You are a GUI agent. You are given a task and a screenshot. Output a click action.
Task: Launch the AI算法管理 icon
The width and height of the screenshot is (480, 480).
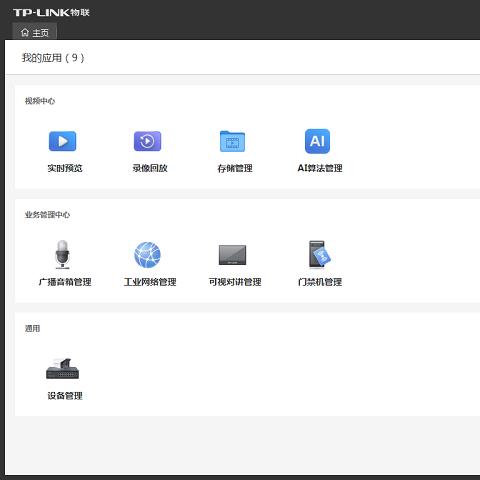[317, 141]
